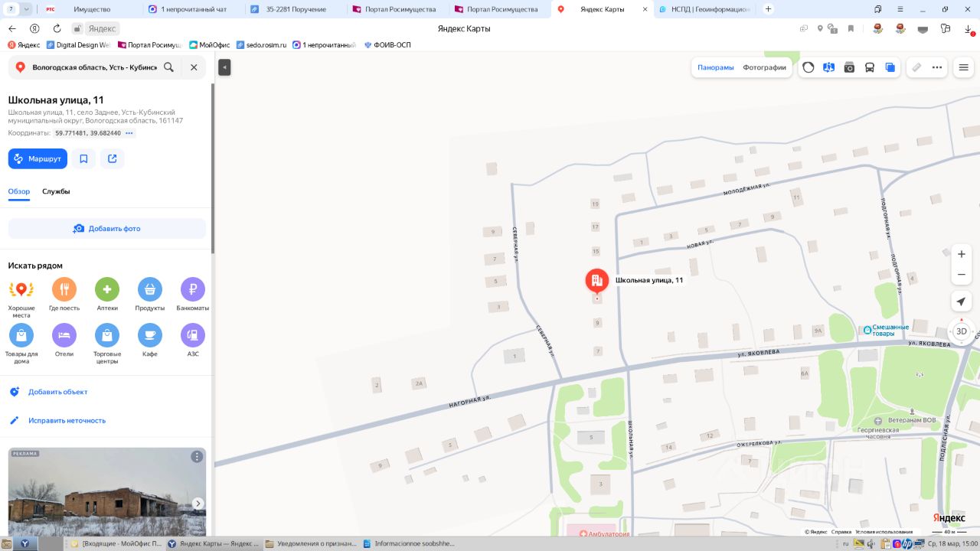
Task: Open map layers selector
Action: point(890,67)
